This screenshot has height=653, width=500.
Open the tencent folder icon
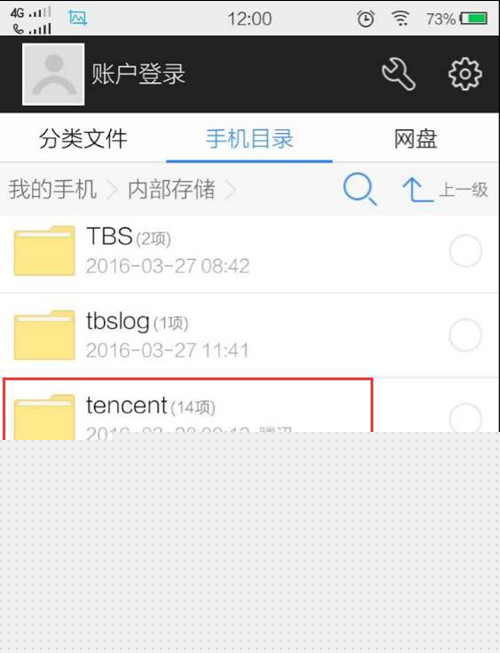click(44, 416)
